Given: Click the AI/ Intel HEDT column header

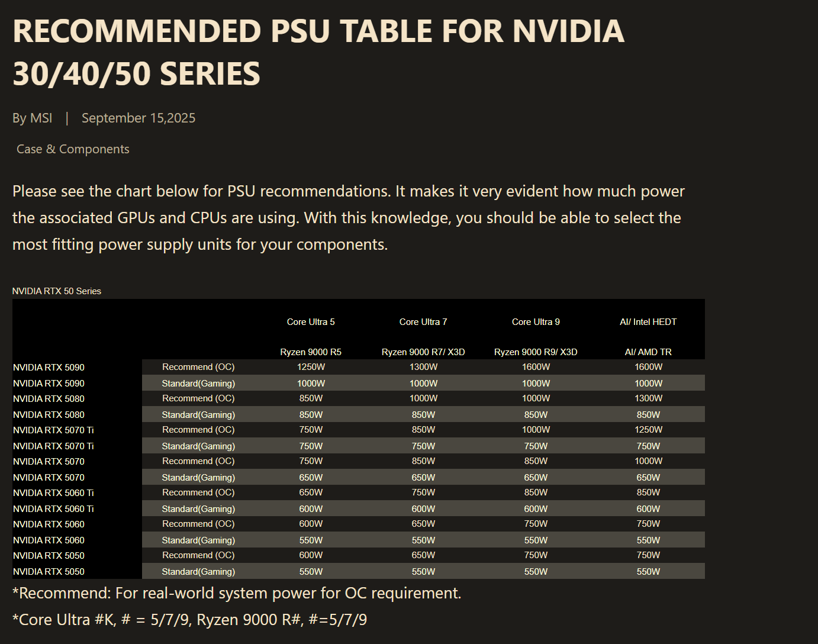Looking at the screenshot, I should coord(648,322).
